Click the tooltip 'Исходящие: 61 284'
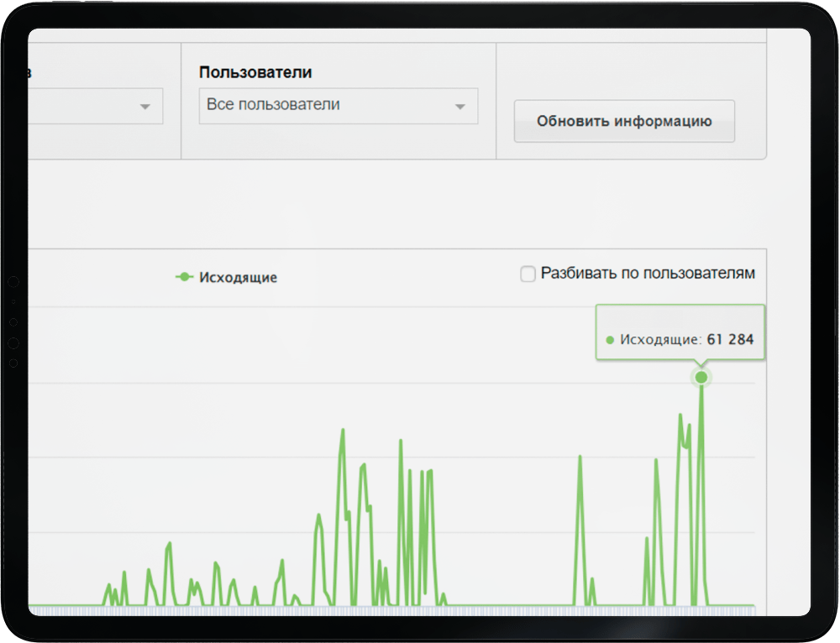The width and height of the screenshot is (840, 643). point(680,332)
